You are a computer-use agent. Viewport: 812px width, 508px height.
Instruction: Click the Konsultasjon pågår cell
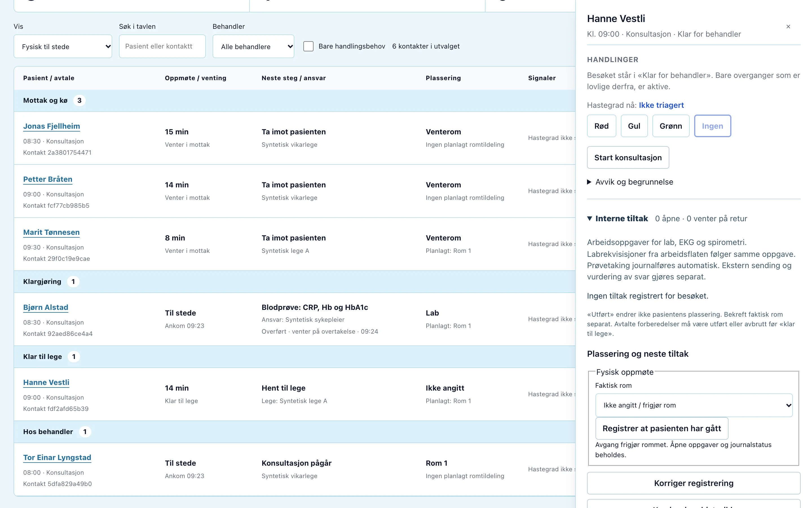pyautogui.click(x=297, y=463)
